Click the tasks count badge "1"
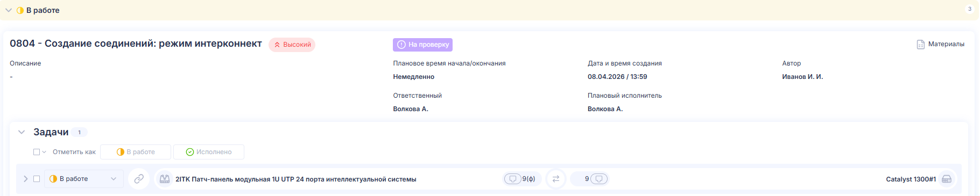The height and width of the screenshot is (196, 980). click(x=79, y=132)
